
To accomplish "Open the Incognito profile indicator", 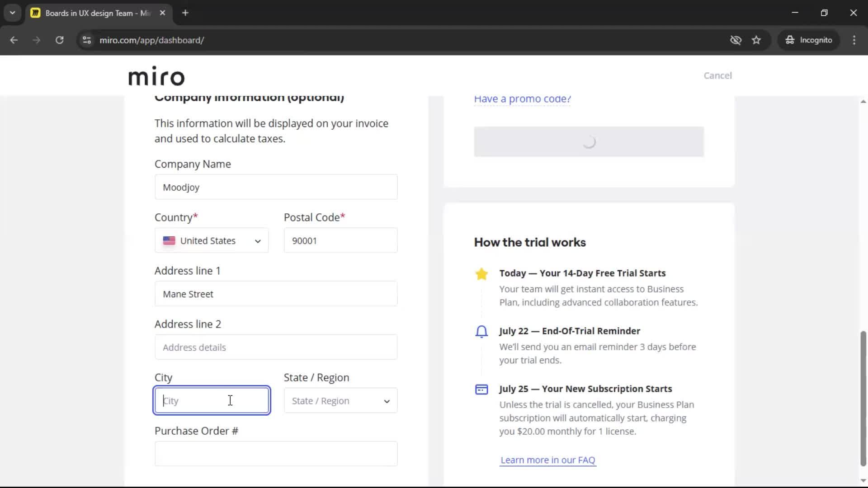I will [x=809, y=40].
